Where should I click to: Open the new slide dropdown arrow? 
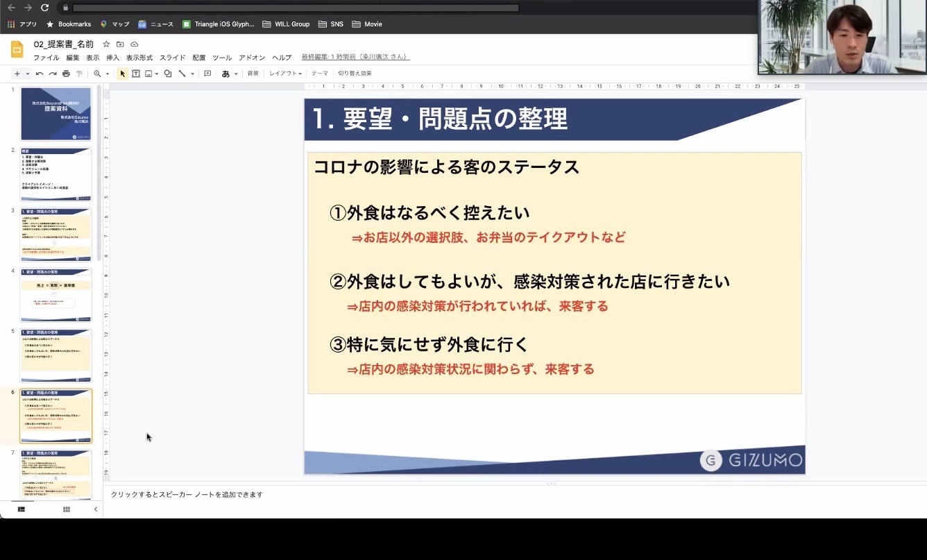(28, 74)
